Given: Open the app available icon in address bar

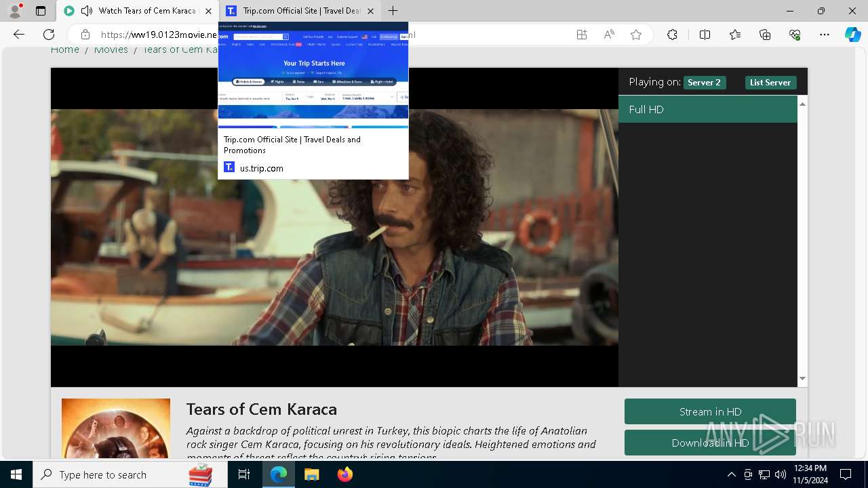Looking at the screenshot, I should click(582, 35).
